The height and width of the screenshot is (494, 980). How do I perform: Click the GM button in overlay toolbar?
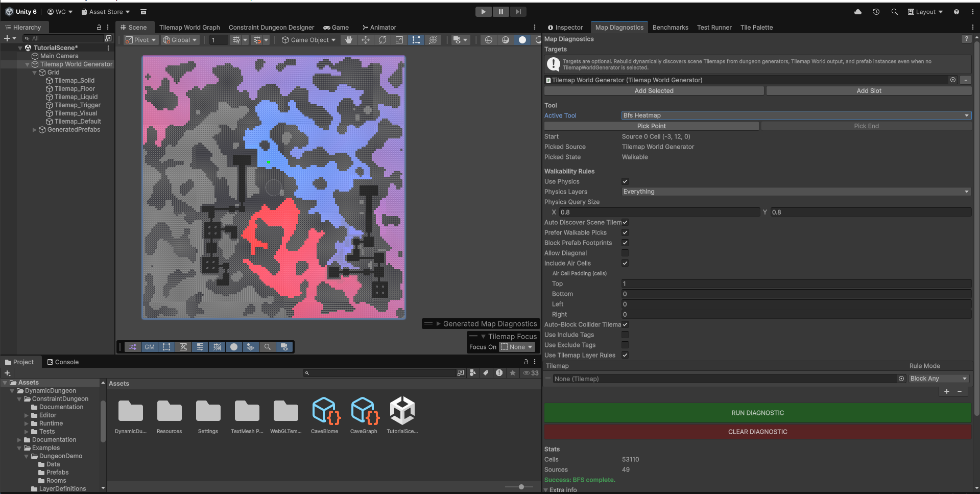150,347
